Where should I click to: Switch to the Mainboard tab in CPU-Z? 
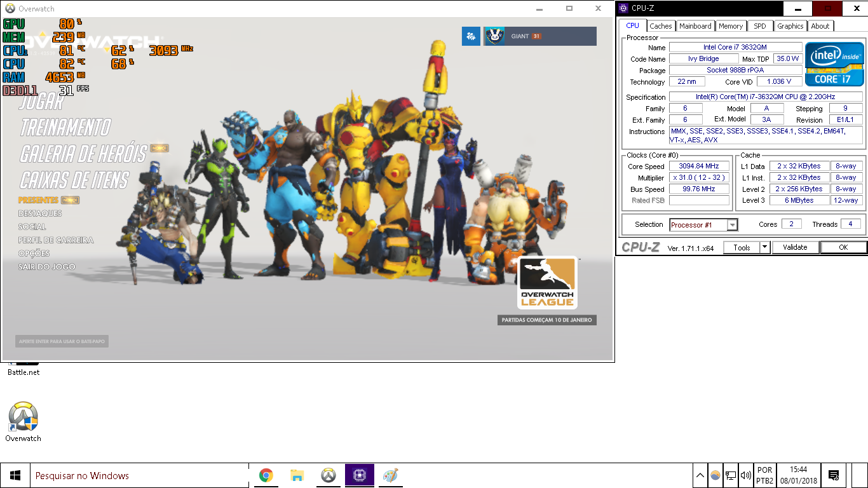(695, 26)
